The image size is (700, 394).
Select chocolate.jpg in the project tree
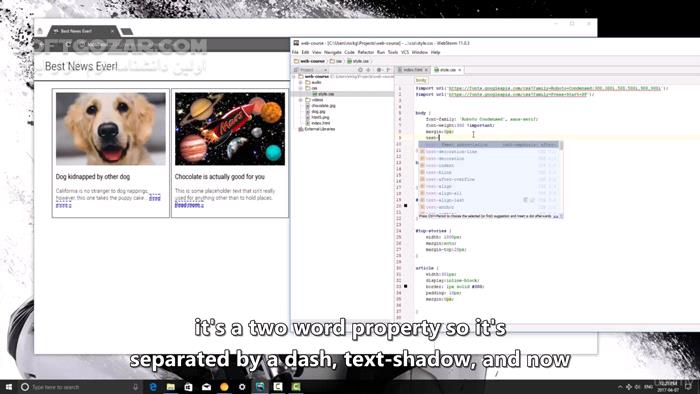(x=324, y=106)
